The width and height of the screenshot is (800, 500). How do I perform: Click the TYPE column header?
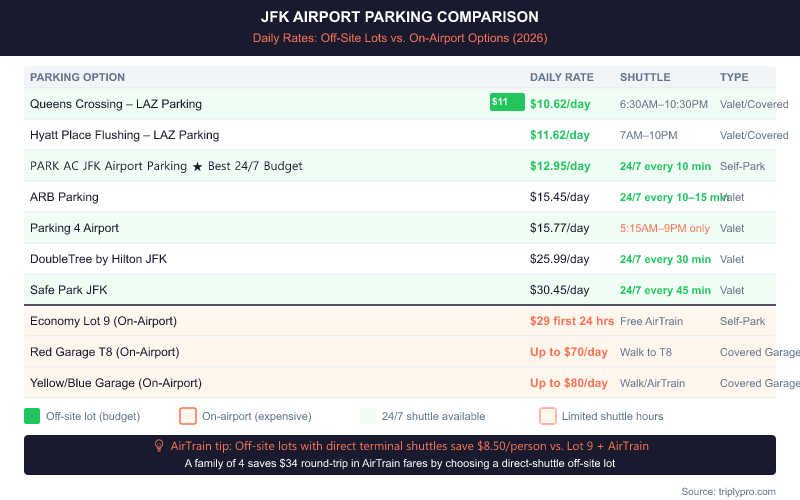point(734,77)
